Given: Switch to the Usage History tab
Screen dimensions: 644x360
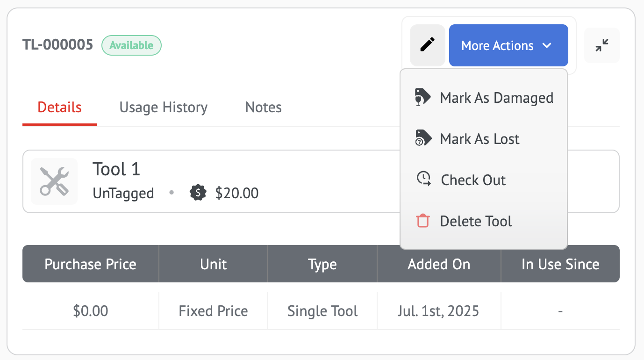Looking at the screenshot, I should tap(163, 108).
